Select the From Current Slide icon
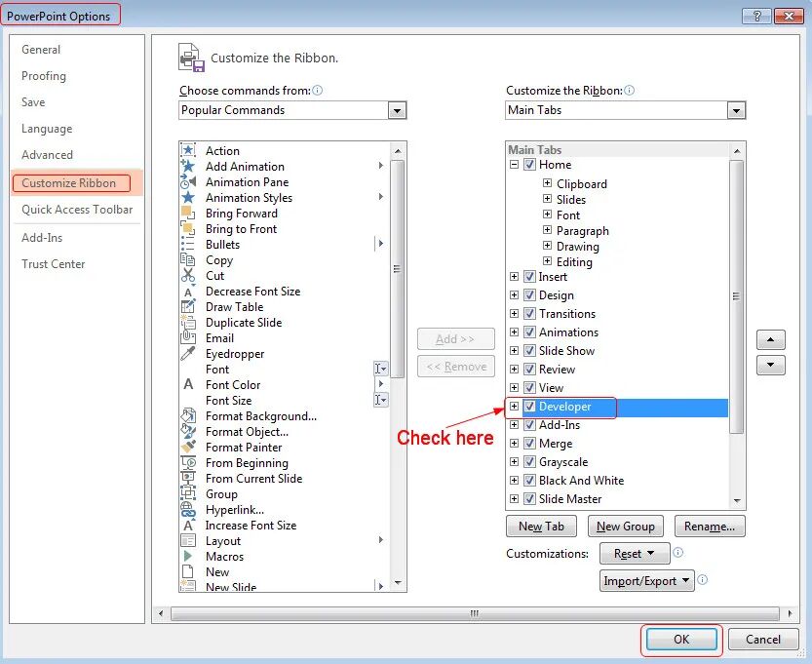The width and height of the screenshot is (812, 664). pyautogui.click(x=188, y=478)
